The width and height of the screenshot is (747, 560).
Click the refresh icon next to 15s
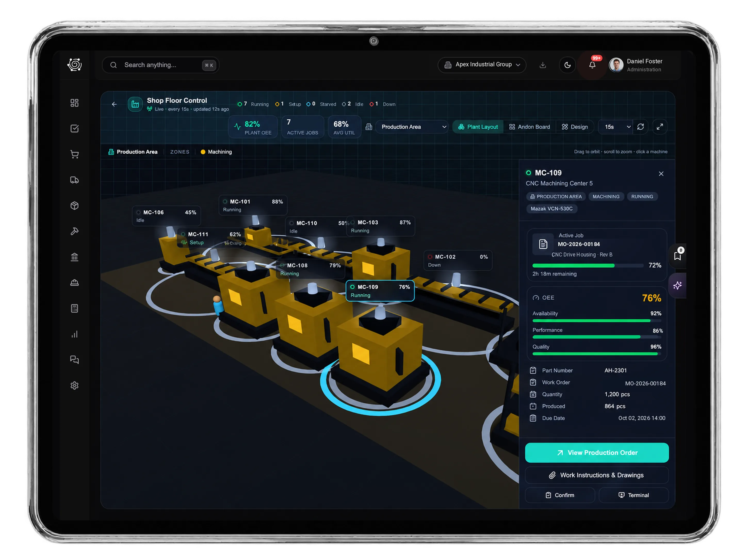click(640, 127)
